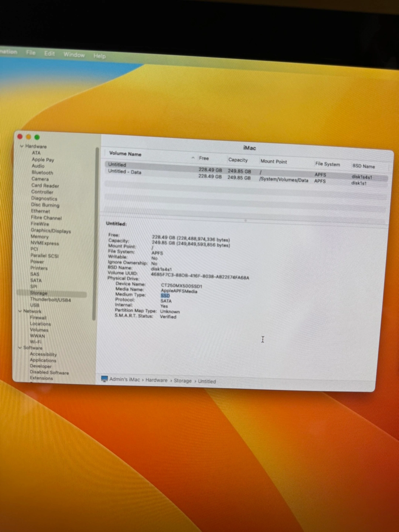Sort by Mount Point column header
This screenshot has height=532, width=399.
(x=274, y=161)
